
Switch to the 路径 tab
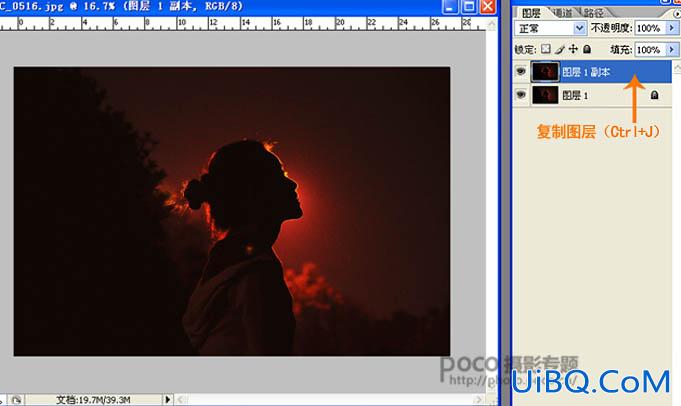(593, 13)
